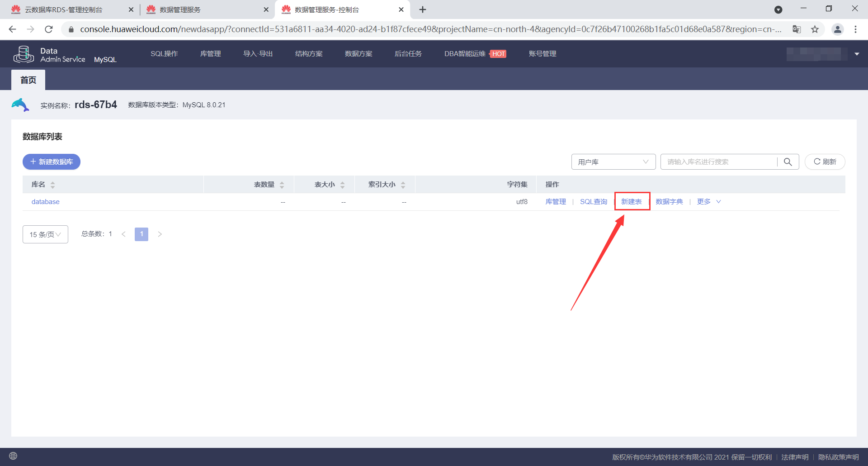Click the Data Admin Service logo icon
Viewport: 868px width, 466px height.
click(24, 54)
